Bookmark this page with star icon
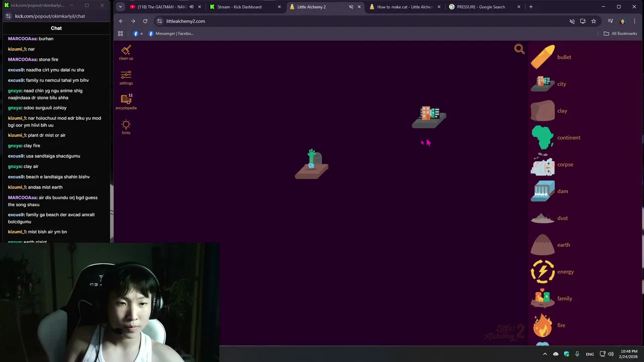This screenshot has width=644, height=362. [594, 21]
